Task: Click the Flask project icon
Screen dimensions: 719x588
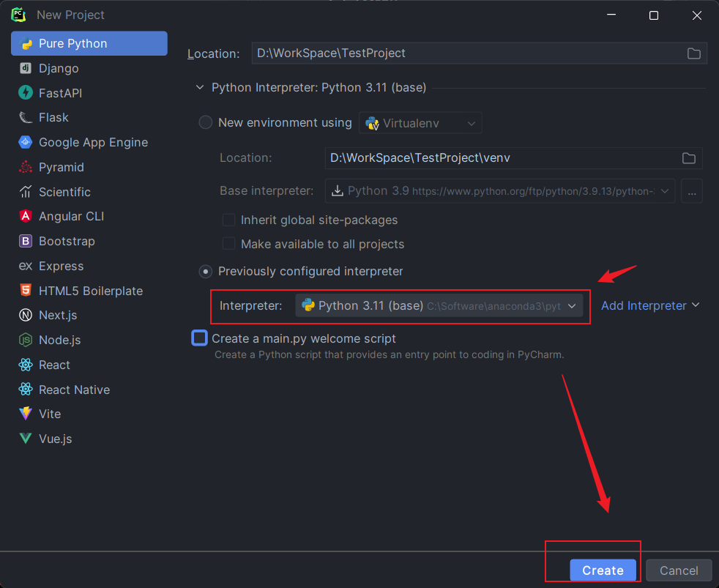Action: pos(26,117)
